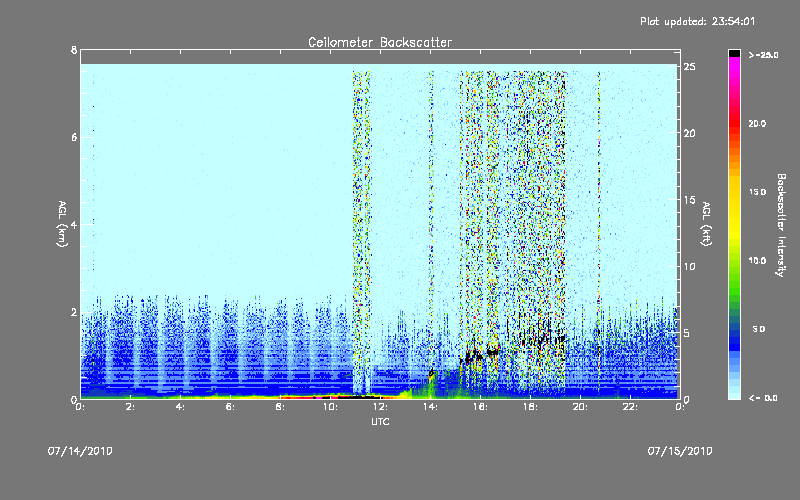The width and height of the screenshot is (800, 500).
Task: Click the "<- 0.0" colorbar minimum label
Action: point(763,398)
